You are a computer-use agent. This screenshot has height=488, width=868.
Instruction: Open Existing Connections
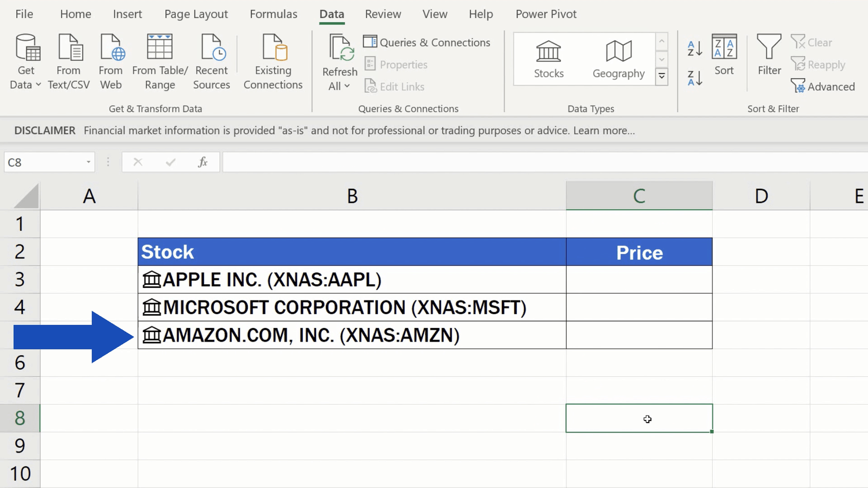(x=273, y=61)
